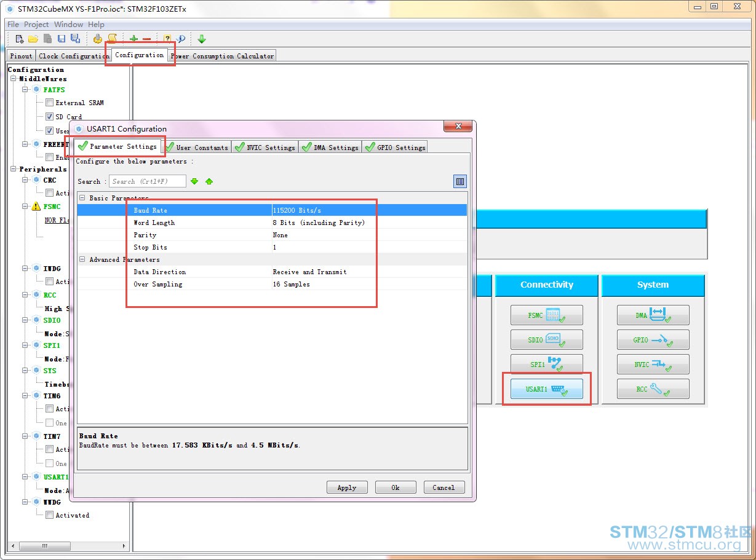Toggle the checkbox below SD Card
The width and height of the screenshot is (756, 560).
50,130
